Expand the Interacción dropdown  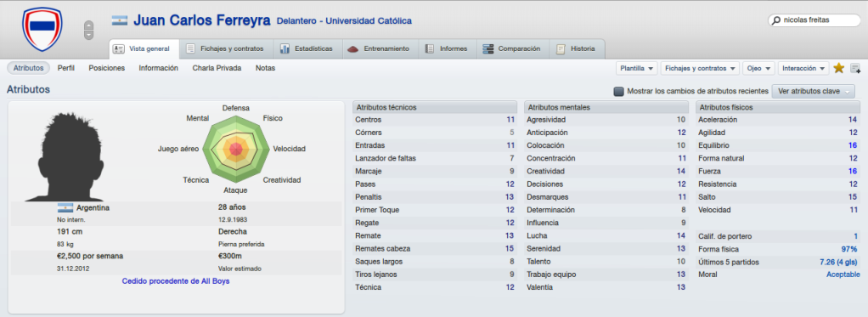tap(803, 68)
